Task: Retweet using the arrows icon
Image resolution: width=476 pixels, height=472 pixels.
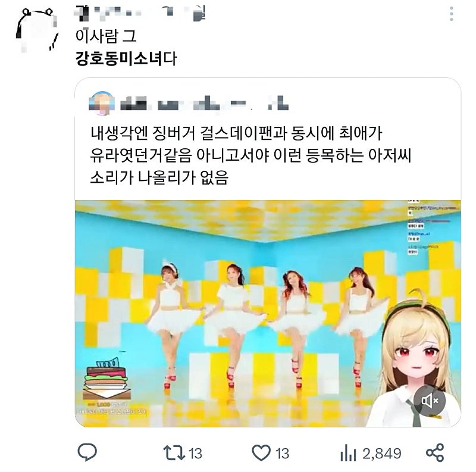Action: [x=174, y=453]
